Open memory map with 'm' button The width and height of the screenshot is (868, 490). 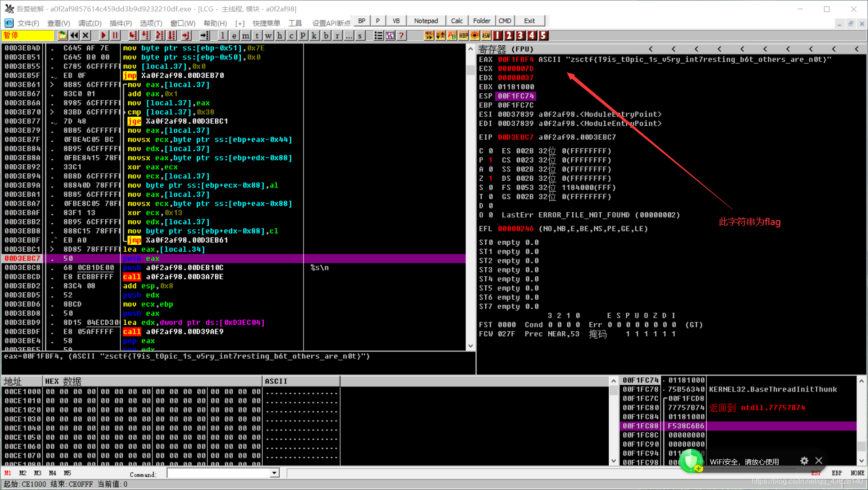click(245, 35)
